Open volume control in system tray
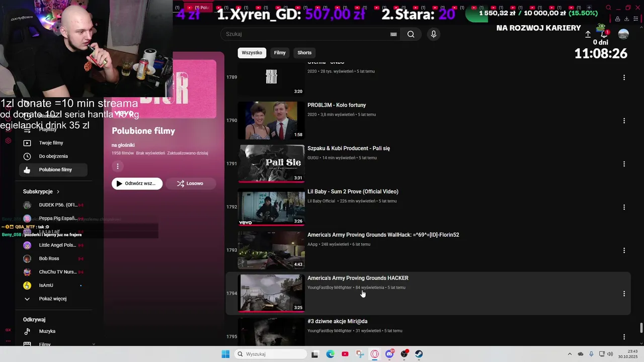Screen dimensions: 644x362 coord(610,354)
